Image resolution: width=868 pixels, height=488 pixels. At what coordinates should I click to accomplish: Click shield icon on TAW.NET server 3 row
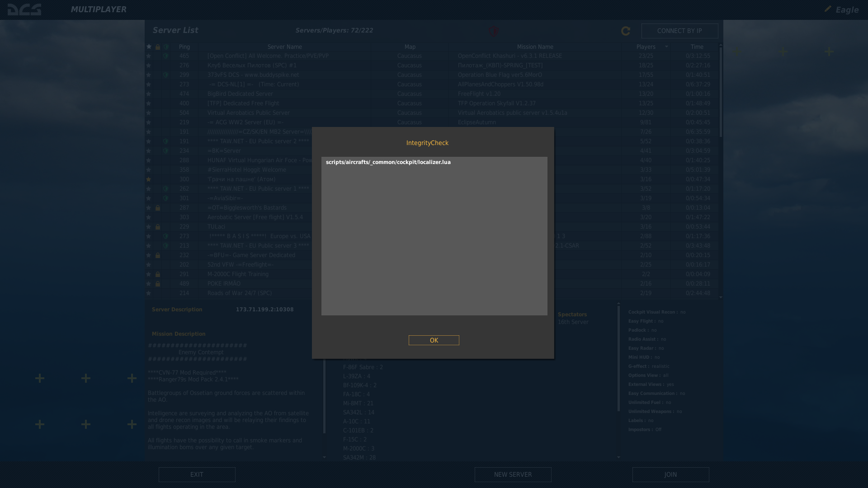(166, 246)
